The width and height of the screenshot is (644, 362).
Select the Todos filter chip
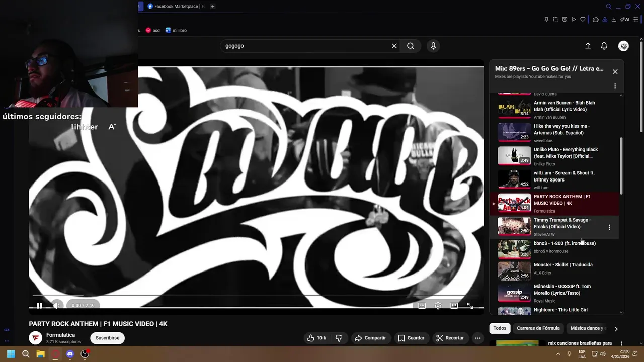[x=500, y=328]
